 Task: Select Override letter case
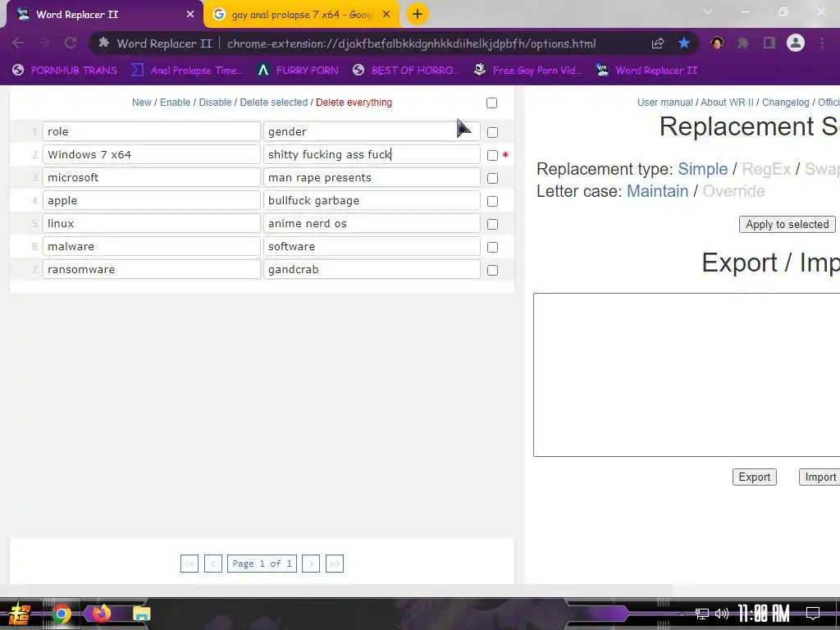tap(733, 191)
